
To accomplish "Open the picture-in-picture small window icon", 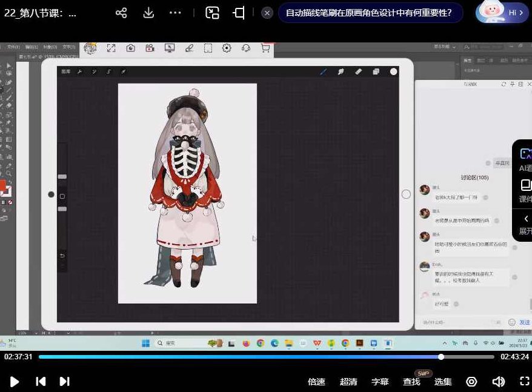I will (x=212, y=13).
